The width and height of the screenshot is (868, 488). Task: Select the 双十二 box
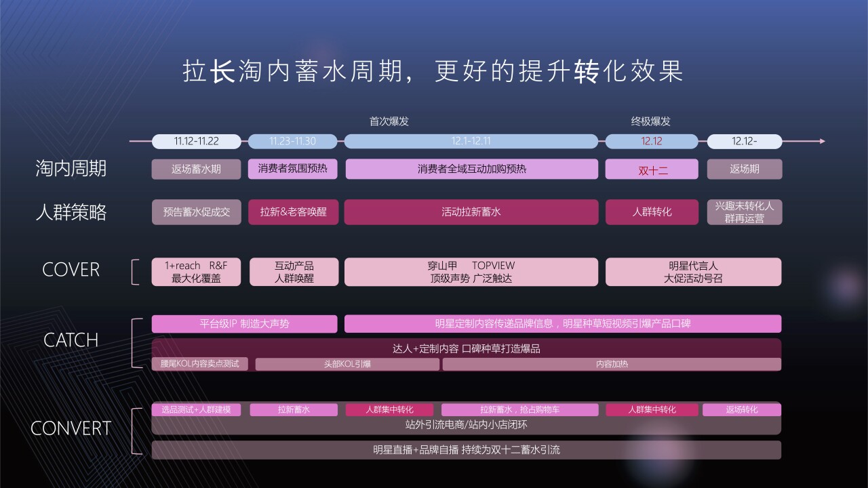[x=651, y=169]
